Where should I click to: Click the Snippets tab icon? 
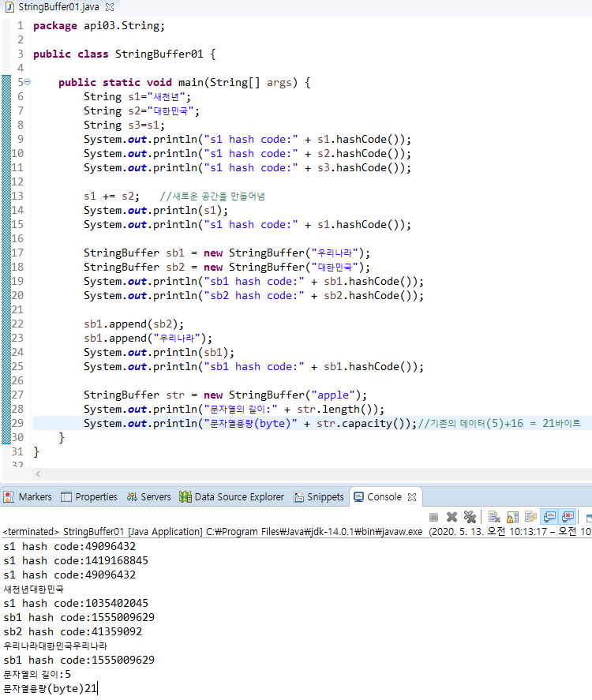pyautogui.click(x=298, y=497)
